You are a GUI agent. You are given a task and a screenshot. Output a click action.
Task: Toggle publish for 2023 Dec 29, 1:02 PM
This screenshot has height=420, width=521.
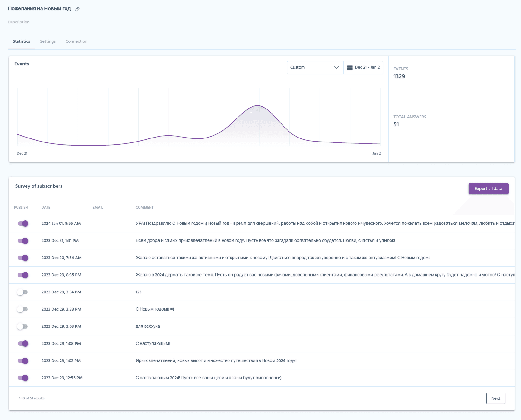(x=23, y=361)
